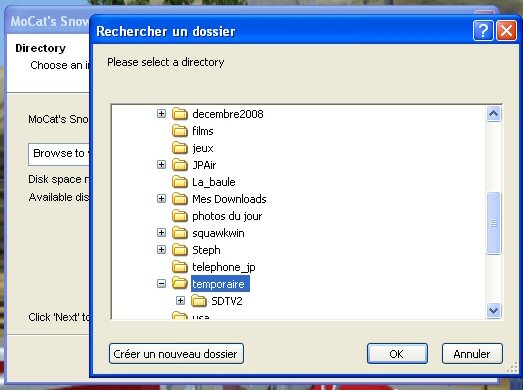Select the squawkwin tree item
The width and height of the screenshot is (523, 390).
click(x=218, y=233)
